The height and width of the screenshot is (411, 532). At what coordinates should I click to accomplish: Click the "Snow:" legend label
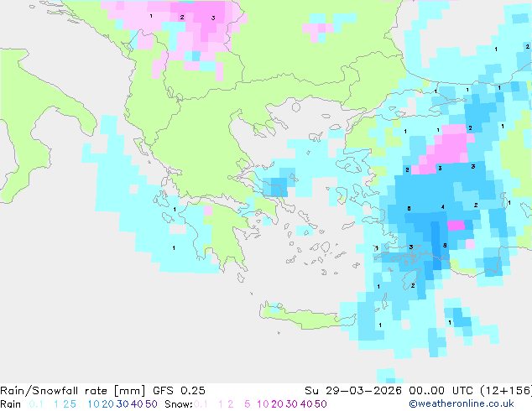coord(179,404)
